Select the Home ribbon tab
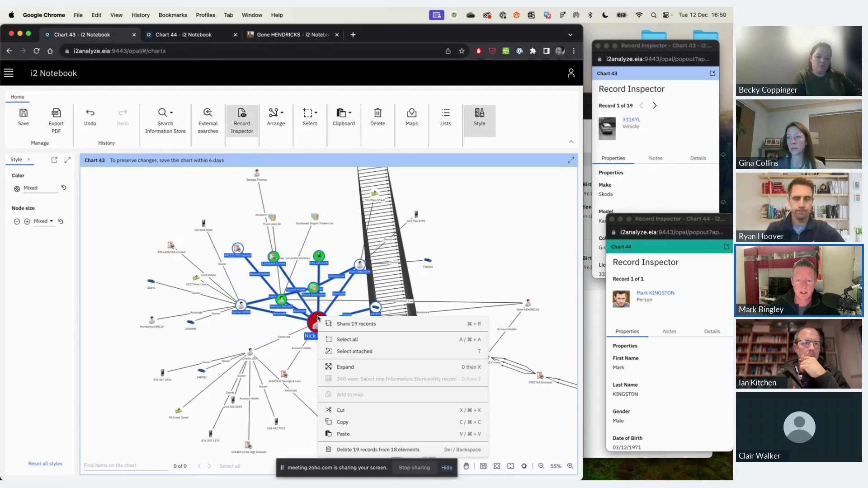The width and height of the screenshot is (868, 488). click(17, 97)
